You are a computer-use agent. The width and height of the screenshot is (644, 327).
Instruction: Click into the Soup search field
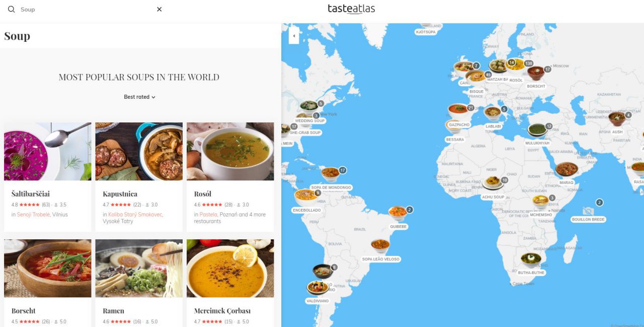click(86, 9)
